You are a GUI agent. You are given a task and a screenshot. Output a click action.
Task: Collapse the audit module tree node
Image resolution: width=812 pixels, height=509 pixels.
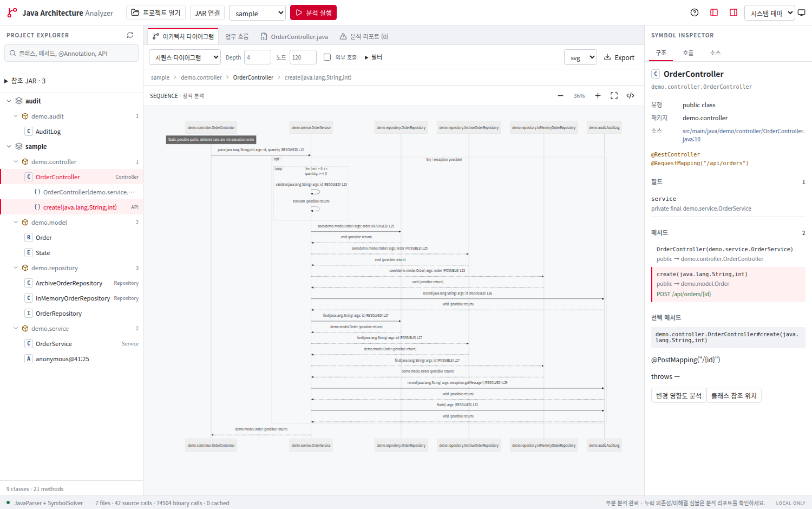tap(9, 101)
